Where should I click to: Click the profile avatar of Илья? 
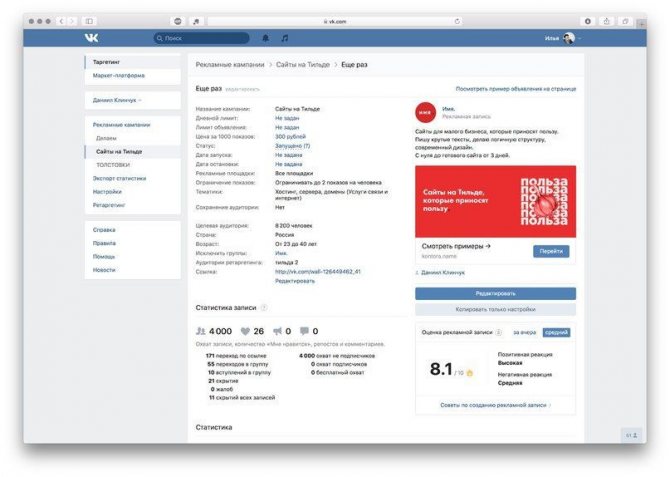pos(569,38)
